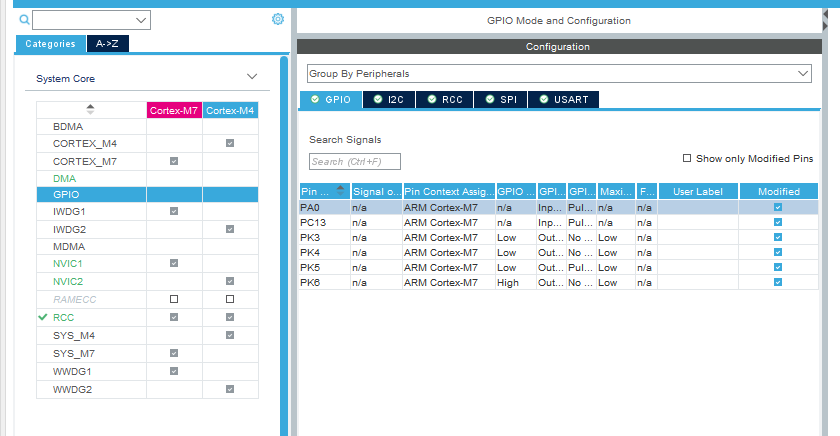
Task: Toggle WWDG2 Cortex-M4 checkbox
Action: (230, 389)
